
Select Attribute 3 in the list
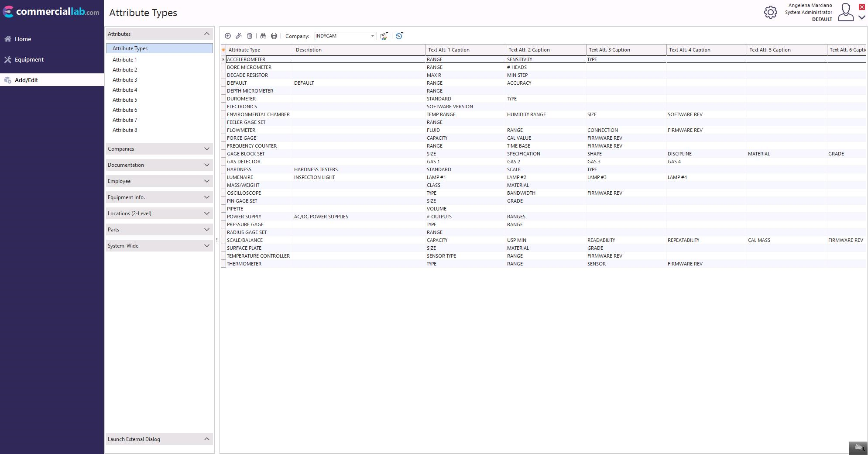pyautogui.click(x=125, y=80)
